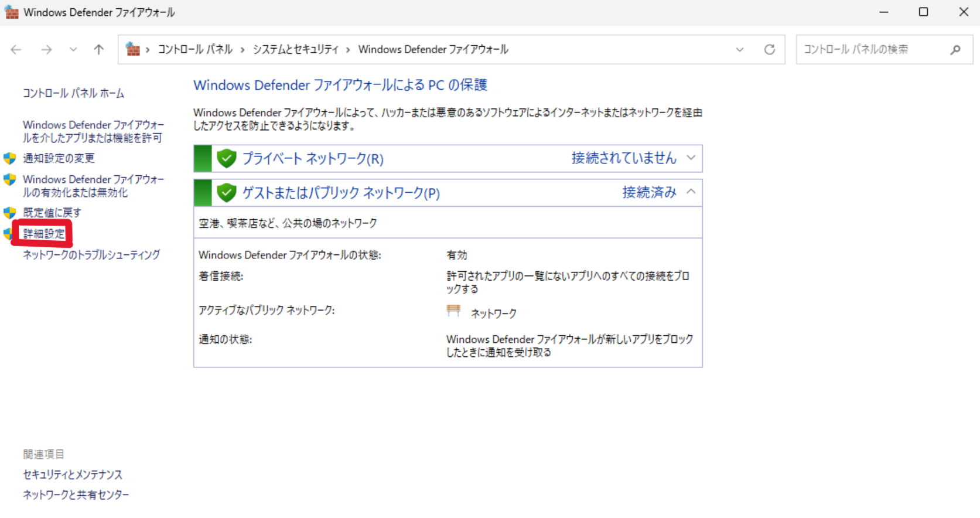980x518 pixels.
Task: Open the address bar history dropdown
Action: [x=740, y=50]
